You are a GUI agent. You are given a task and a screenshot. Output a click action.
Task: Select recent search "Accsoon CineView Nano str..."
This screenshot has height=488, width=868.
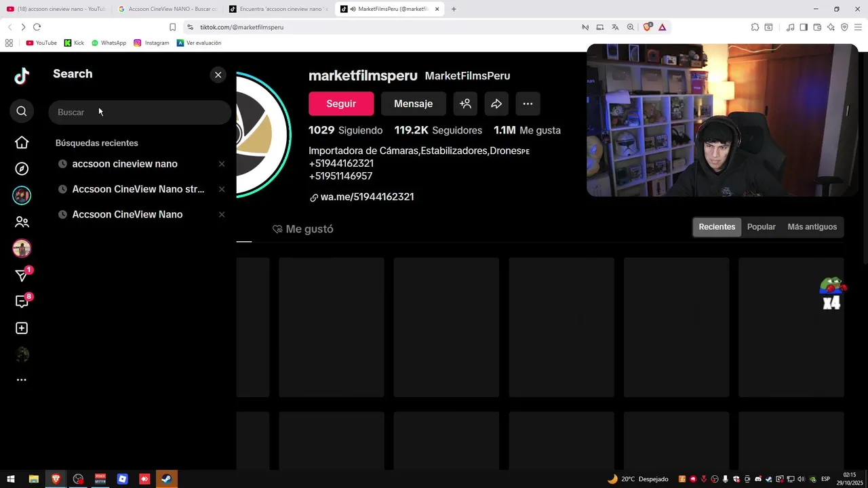[x=138, y=189]
